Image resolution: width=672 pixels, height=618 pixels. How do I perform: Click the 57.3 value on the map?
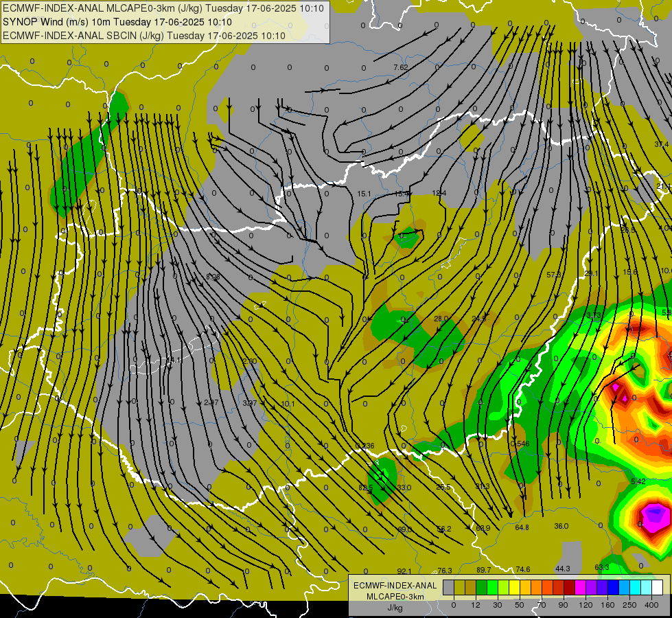click(x=554, y=275)
